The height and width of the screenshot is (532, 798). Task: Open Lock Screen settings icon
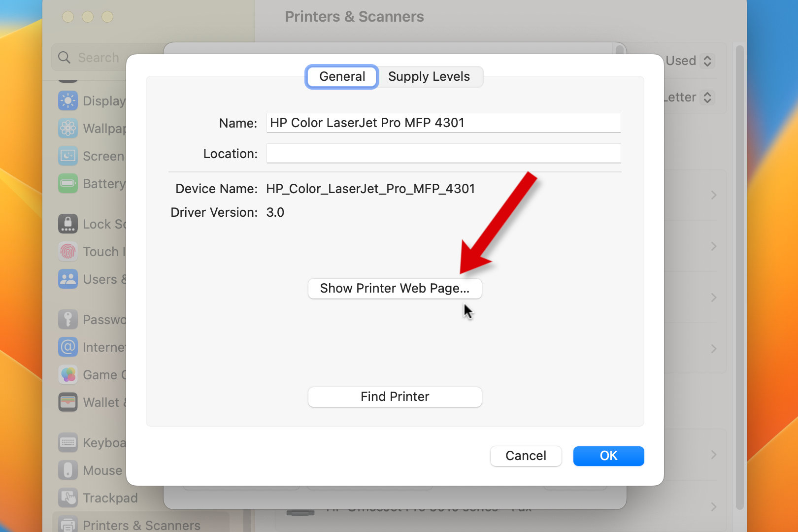68,224
